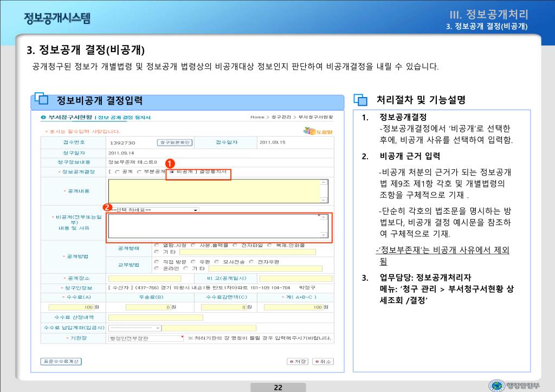Select the 직접 방문 delivery radio
The width and height of the screenshot is (555, 392).
click(157, 262)
